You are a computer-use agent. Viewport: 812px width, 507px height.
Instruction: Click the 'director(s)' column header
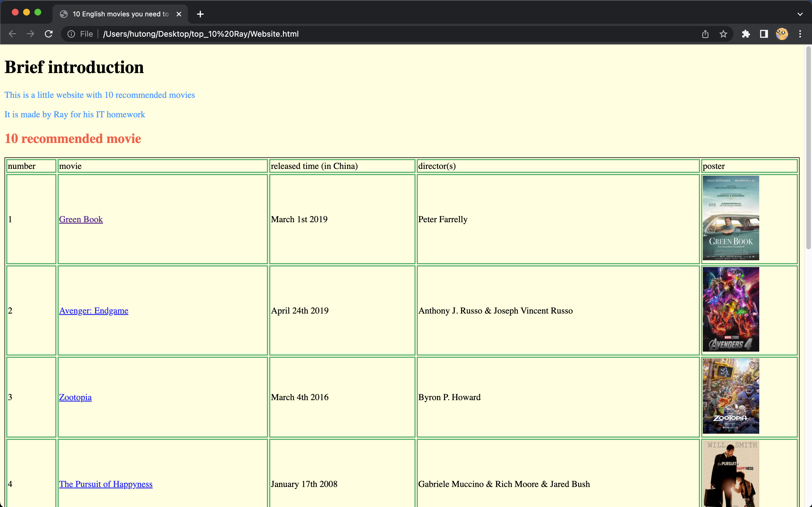click(558, 166)
